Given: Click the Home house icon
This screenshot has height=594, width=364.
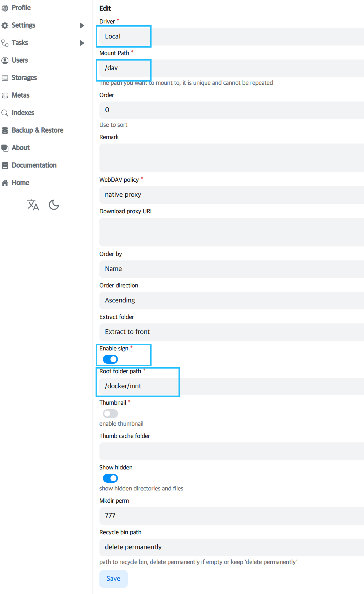Looking at the screenshot, I should (x=5, y=183).
